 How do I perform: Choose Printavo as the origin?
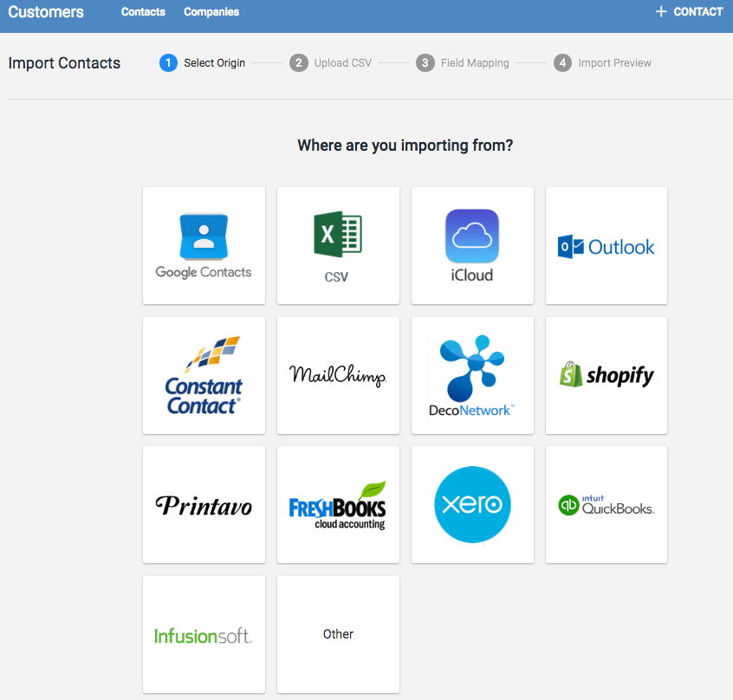tap(204, 504)
